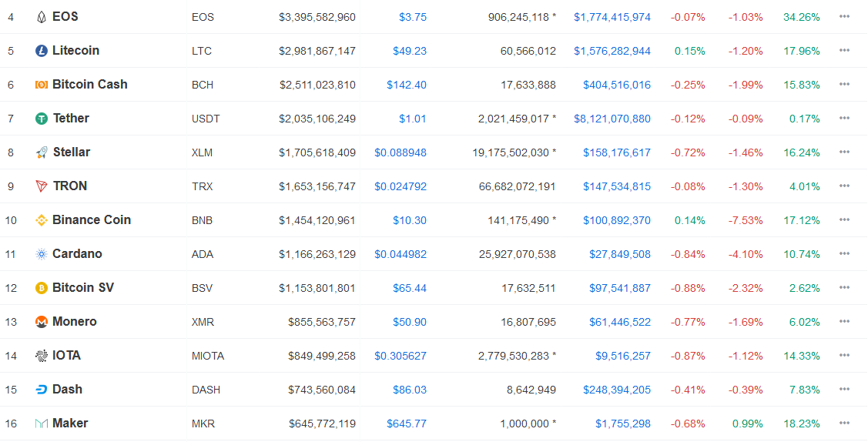Click the EOS coin logo icon
The height and width of the screenshot is (442, 868).
(42, 17)
